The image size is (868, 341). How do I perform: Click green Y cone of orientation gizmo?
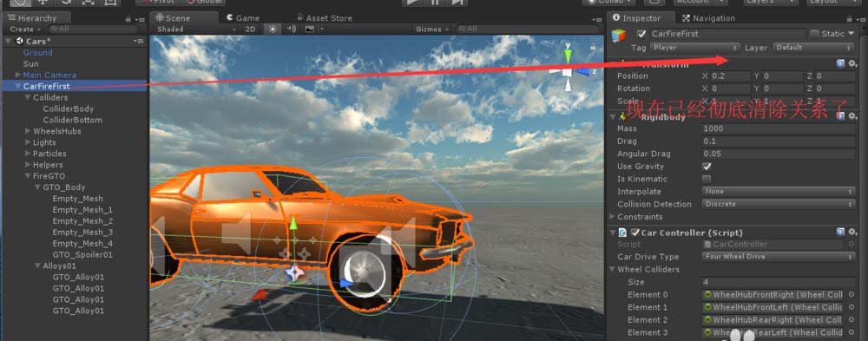coord(568,56)
